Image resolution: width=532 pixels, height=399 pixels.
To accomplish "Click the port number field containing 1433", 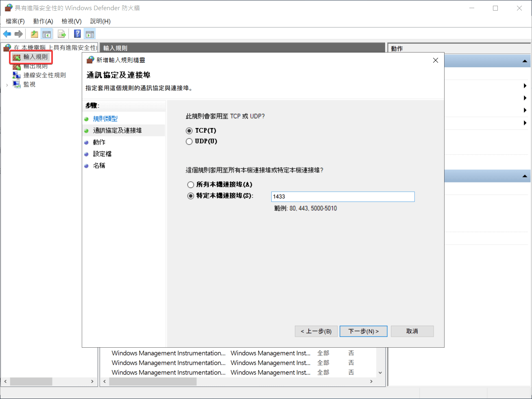I will pos(342,197).
